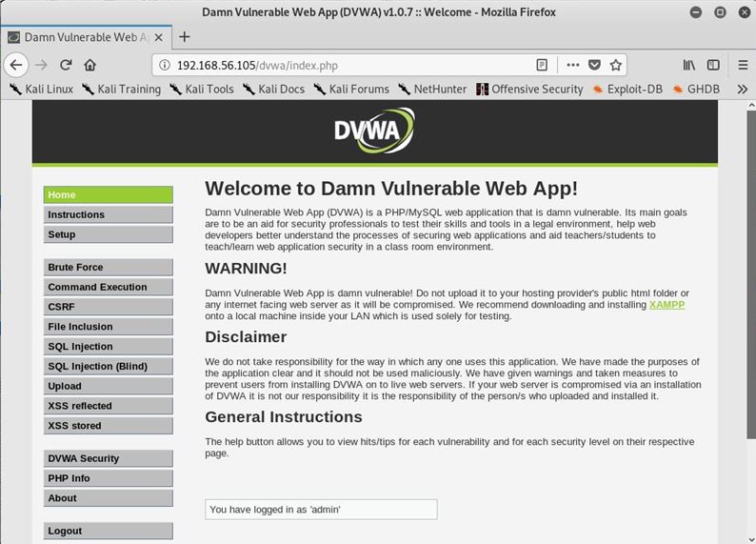Image resolution: width=756 pixels, height=544 pixels.
Task: Click the DVWA logo in header
Action: tap(374, 131)
